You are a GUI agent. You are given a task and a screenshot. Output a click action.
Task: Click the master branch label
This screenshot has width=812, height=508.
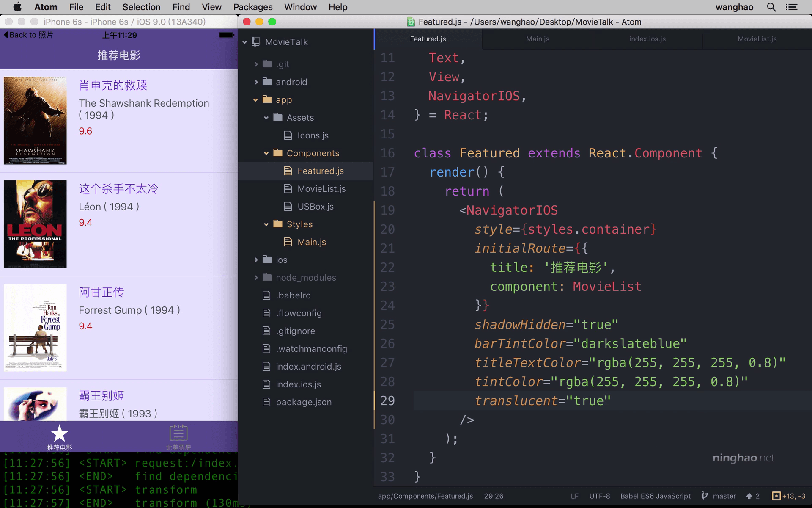pos(724,496)
